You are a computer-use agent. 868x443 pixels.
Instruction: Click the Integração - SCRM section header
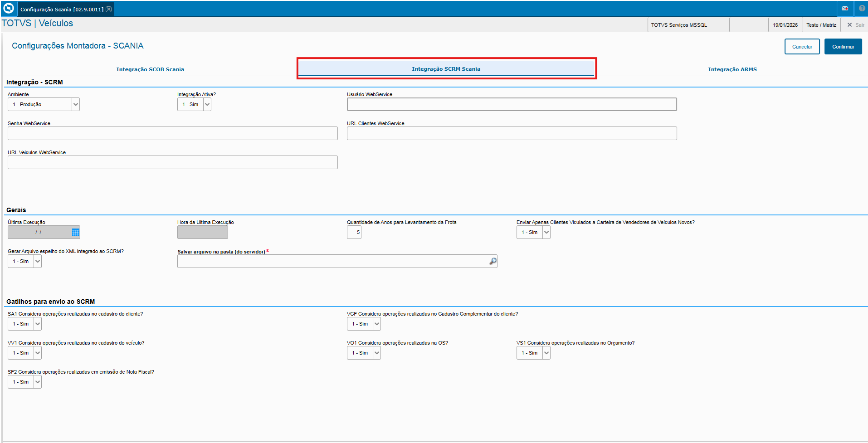point(34,82)
